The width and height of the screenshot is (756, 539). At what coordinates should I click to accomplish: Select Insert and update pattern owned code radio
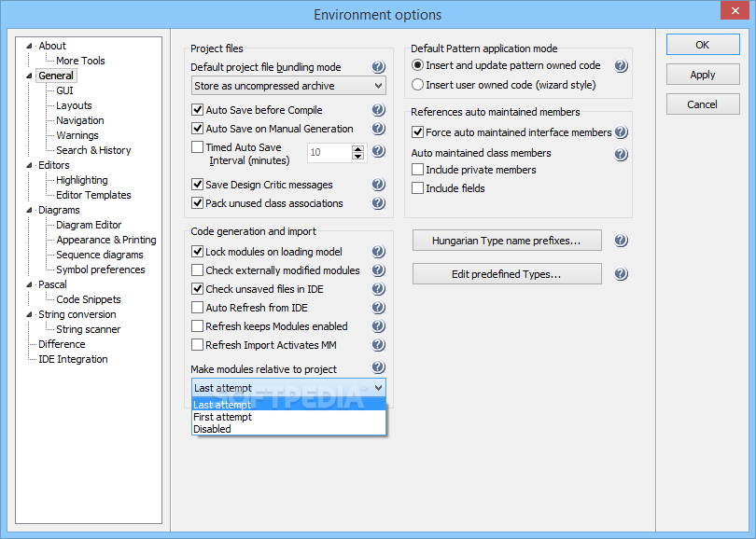point(417,65)
